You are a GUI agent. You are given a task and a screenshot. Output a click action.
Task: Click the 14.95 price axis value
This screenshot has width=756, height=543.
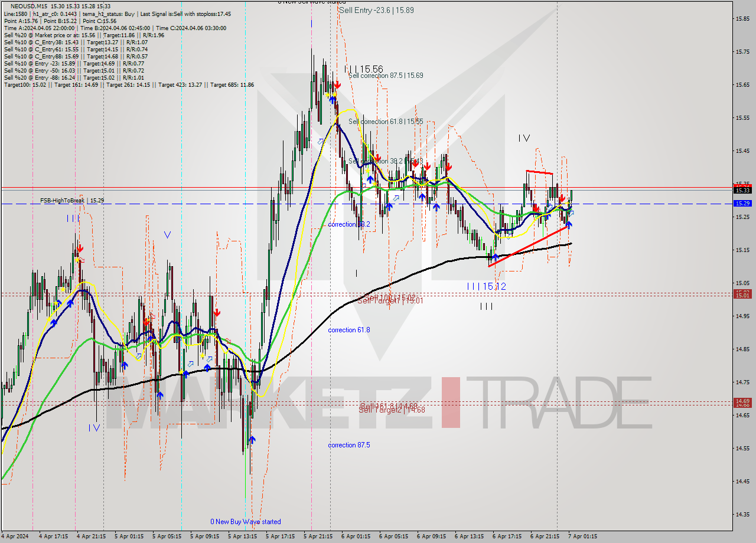coord(742,316)
